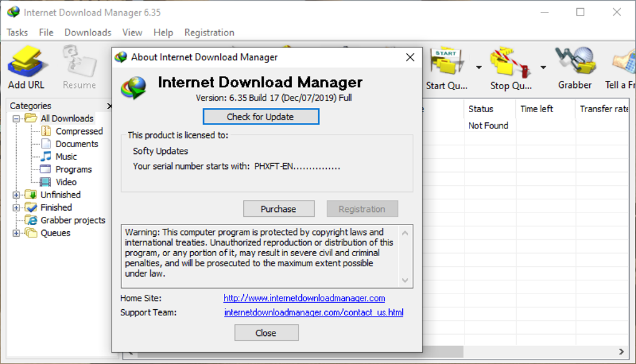Click the Tell a Friend icon

(x=624, y=62)
